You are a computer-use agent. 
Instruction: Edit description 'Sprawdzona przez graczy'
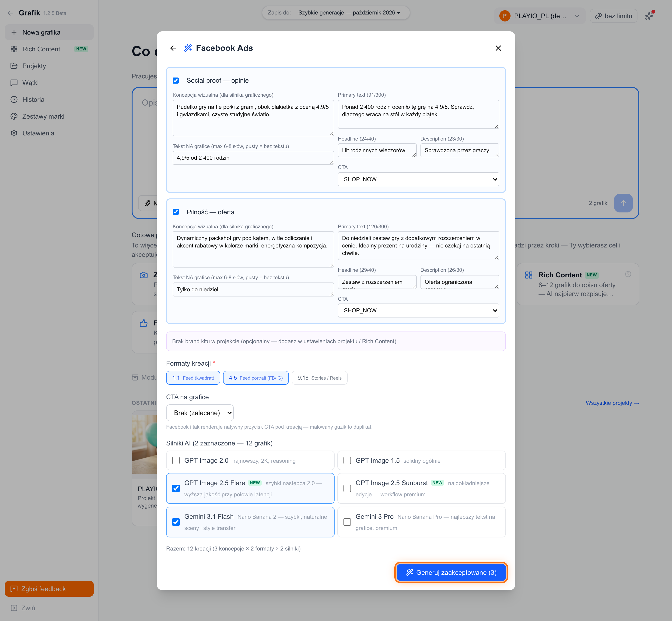tap(460, 150)
